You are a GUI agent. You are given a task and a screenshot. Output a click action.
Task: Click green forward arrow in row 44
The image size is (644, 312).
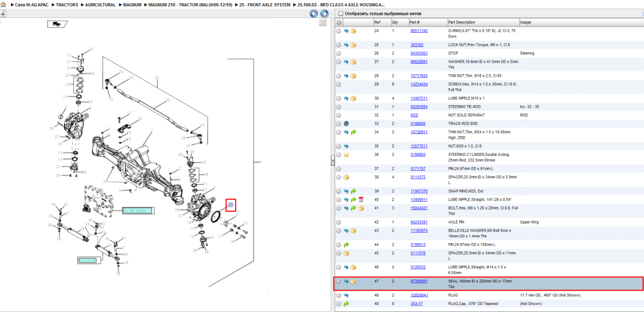346,244
